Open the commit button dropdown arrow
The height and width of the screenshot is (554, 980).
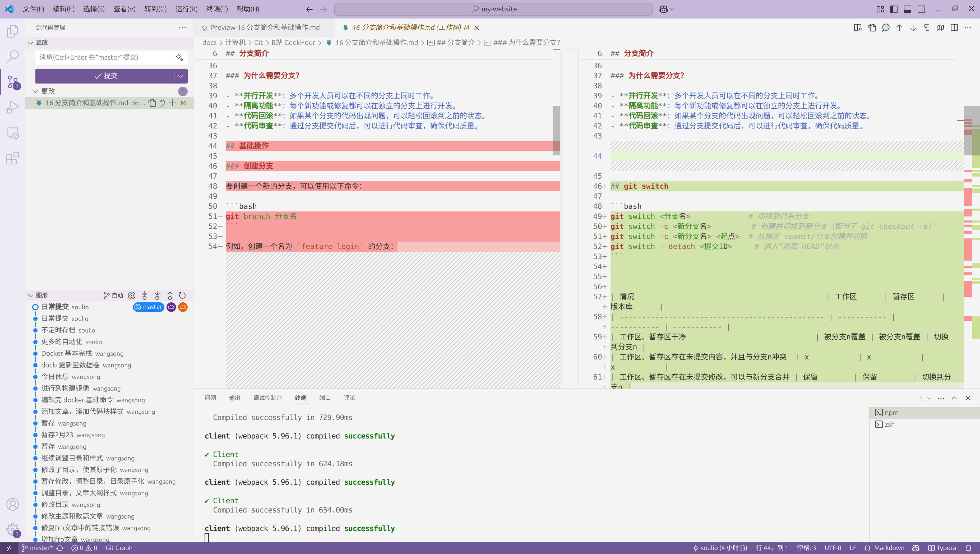pos(181,76)
